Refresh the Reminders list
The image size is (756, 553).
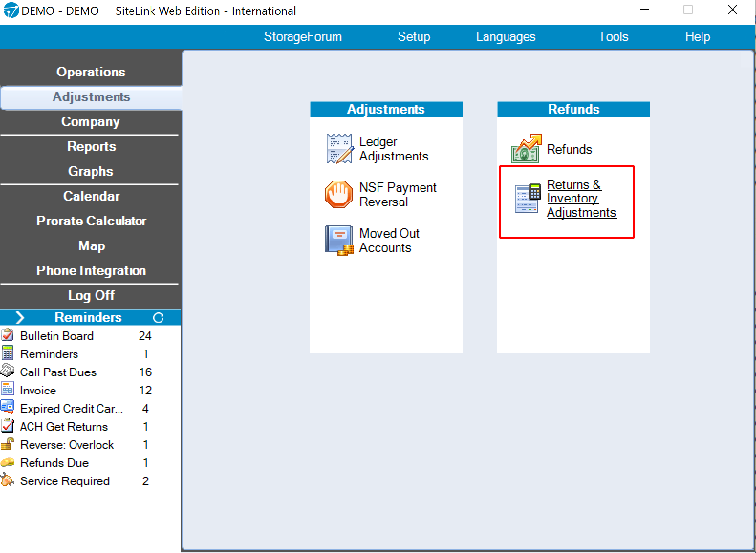point(158,318)
